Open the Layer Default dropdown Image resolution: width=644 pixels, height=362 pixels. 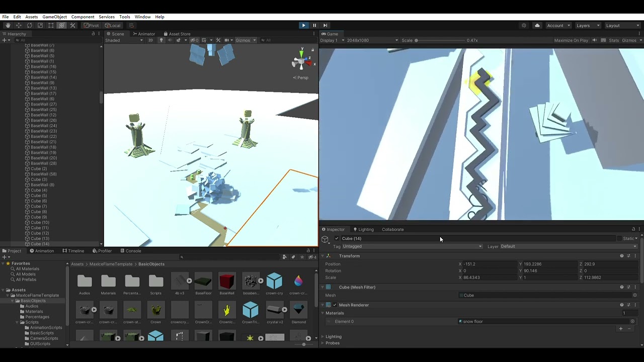point(569,246)
